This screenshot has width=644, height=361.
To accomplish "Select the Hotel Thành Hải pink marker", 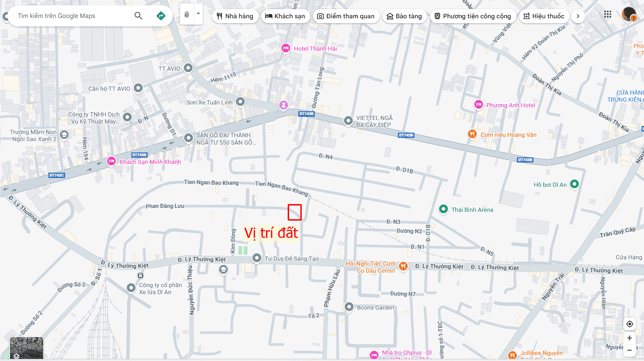I will [x=286, y=48].
